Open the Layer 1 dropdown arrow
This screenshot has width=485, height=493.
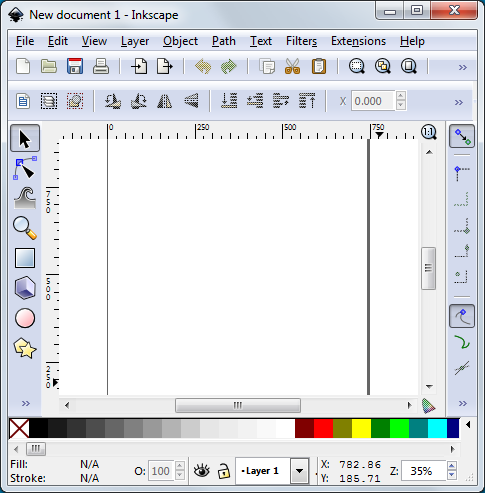(x=299, y=471)
